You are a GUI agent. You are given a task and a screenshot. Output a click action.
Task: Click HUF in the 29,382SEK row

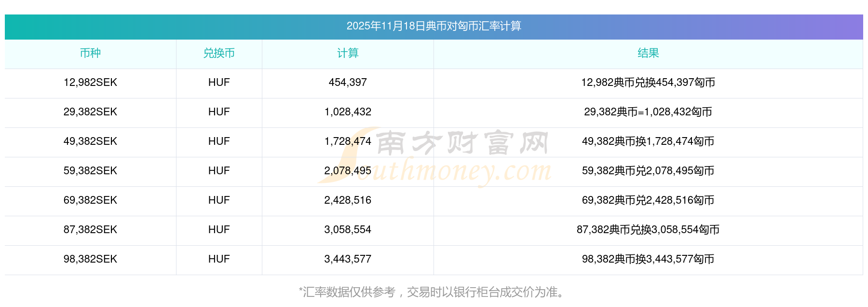[x=219, y=112]
